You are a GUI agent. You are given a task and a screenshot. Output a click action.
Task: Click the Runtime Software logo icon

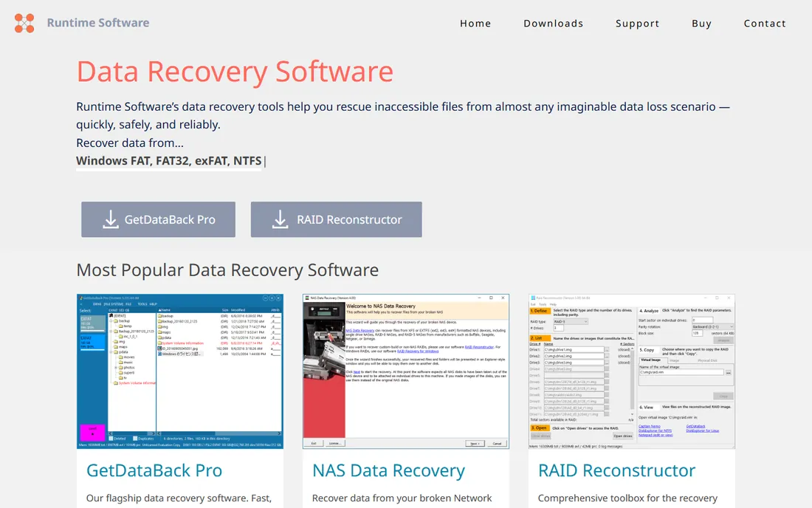(x=24, y=23)
